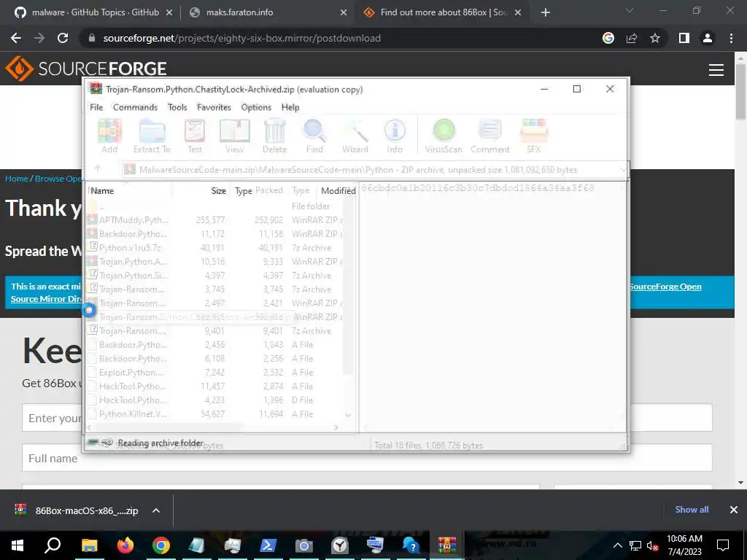Select the Python.Killnet.V... file row
Screen dimensions: 747x560
click(x=214, y=414)
